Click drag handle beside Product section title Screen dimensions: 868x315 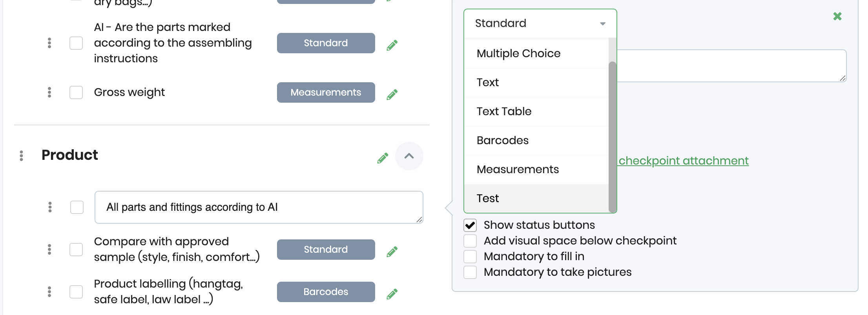22,156
